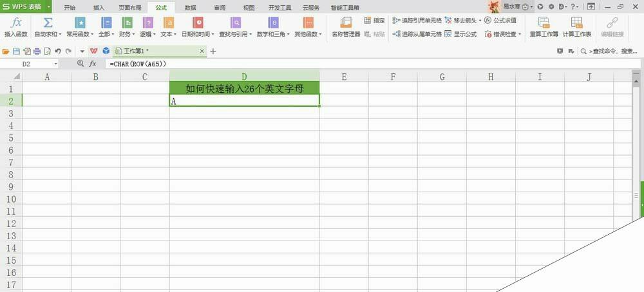Click the fx icon beside the formula bar
Viewport: 644px width, 292px height.
click(93, 64)
